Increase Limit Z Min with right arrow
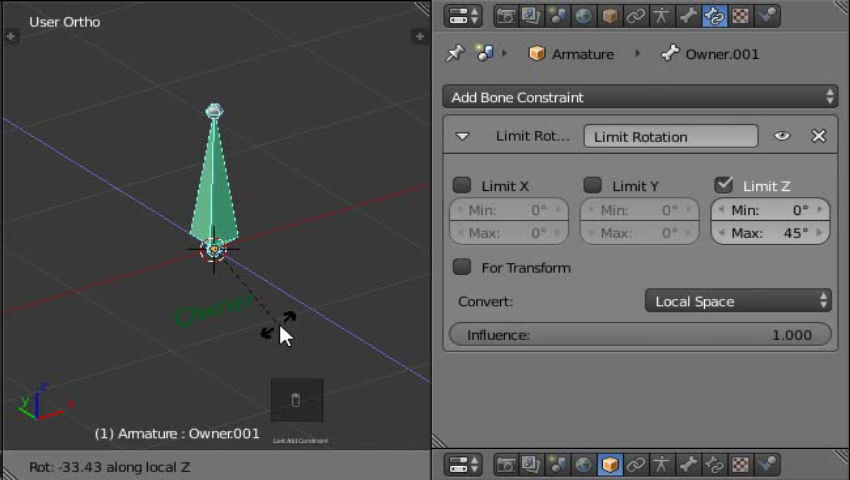Screen dimensions: 850x480 pyautogui.click(x=820, y=209)
